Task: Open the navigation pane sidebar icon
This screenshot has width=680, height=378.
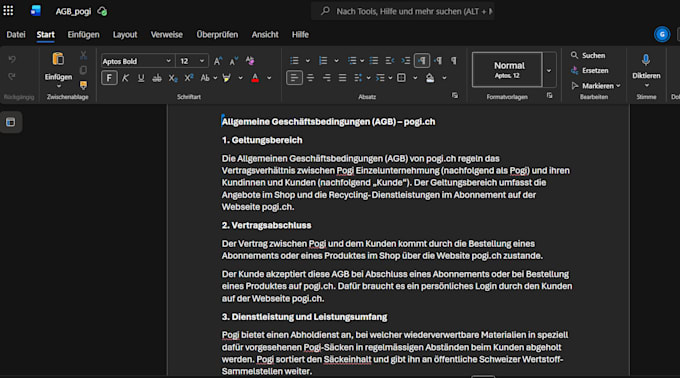Action: (10, 122)
